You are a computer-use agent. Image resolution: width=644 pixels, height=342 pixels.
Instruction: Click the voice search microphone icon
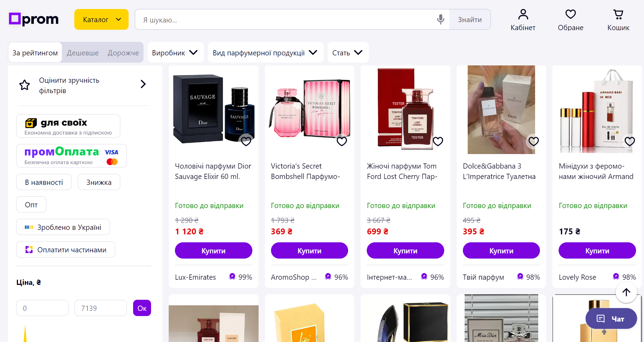click(x=440, y=19)
